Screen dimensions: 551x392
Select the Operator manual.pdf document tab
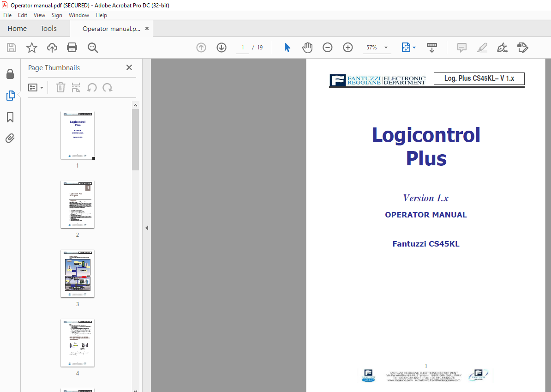[111, 29]
